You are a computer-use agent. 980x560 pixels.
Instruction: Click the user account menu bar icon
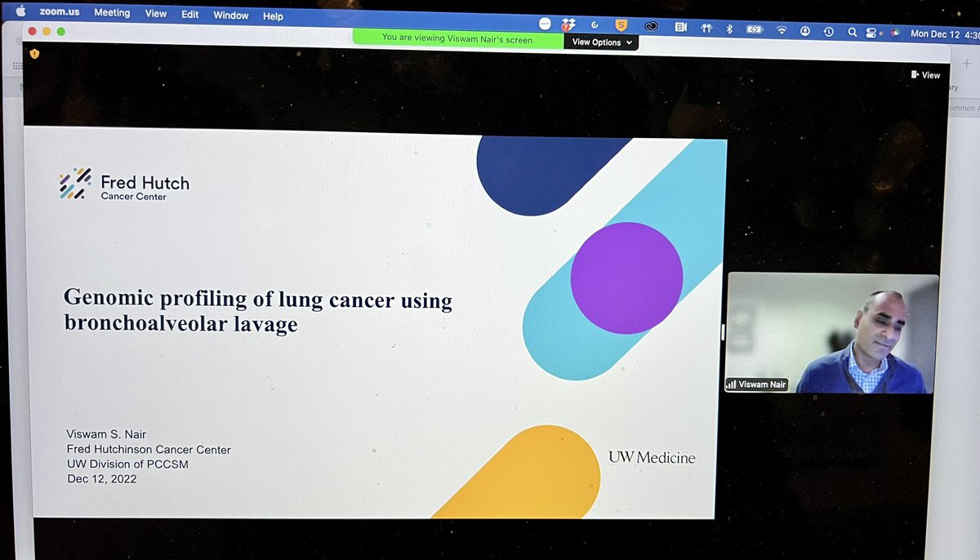click(805, 31)
